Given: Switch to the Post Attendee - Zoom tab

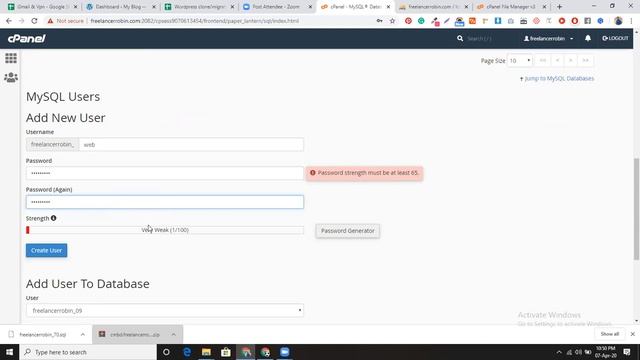Looking at the screenshot, I should coord(277,7).
